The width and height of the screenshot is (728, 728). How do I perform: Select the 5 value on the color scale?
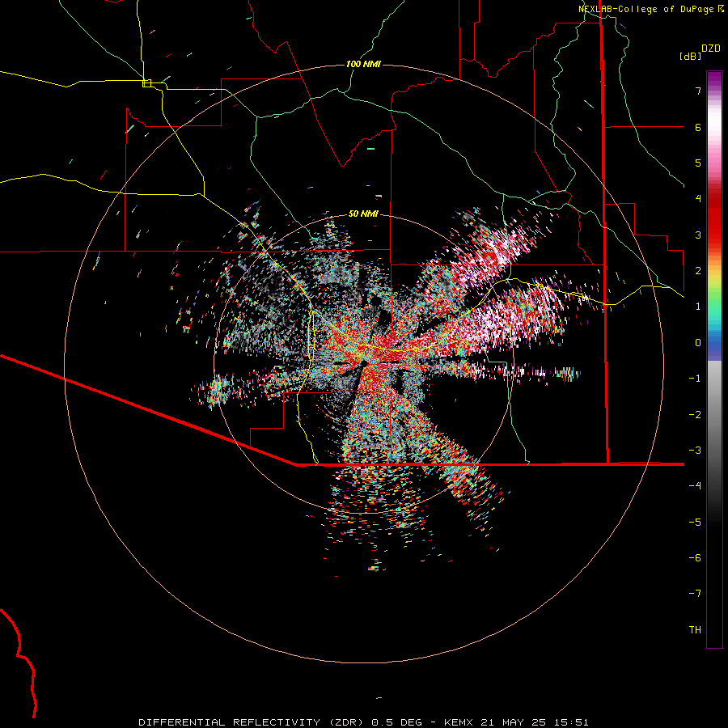click(698, 163)
